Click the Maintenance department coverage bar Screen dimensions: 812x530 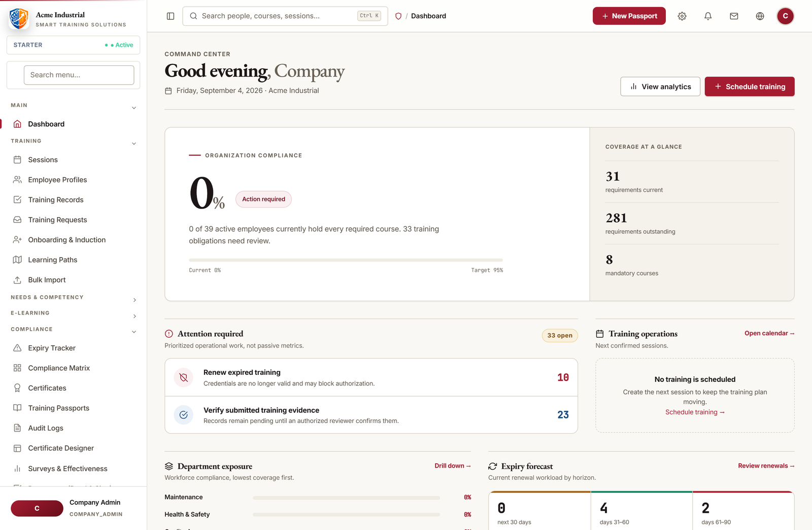pyautogui.click(x=346, y=498)
